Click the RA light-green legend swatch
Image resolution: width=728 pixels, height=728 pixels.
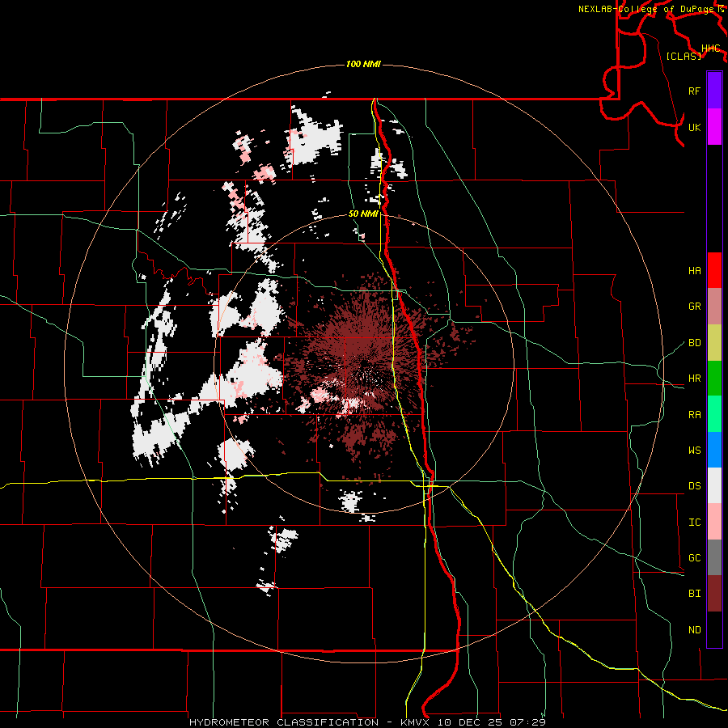pyautogui.click(x=714, y=414)
